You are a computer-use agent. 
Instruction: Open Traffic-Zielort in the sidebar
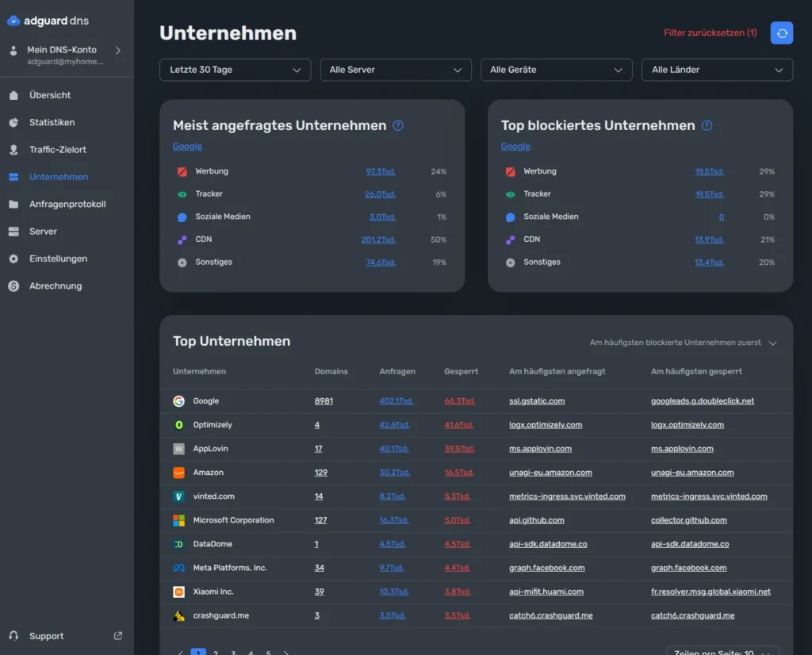click(57, 150)
